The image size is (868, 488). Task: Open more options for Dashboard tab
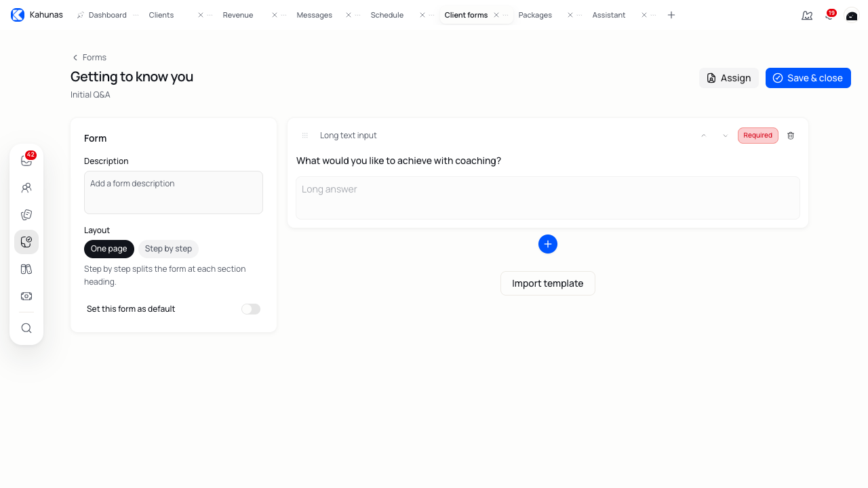tap(136, 15)
